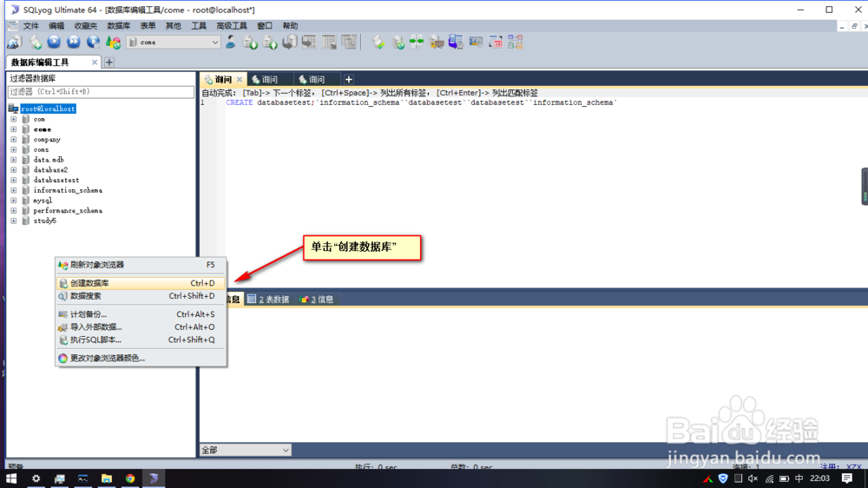The width and height of the screenshot is (868, 488).
Task: Choose 更改对象浏览器颜色... from context menu
Action: coord(141,359)
